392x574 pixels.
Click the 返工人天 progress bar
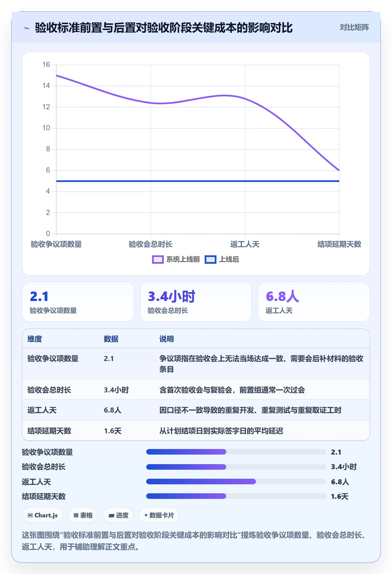[x=236, y=482]
